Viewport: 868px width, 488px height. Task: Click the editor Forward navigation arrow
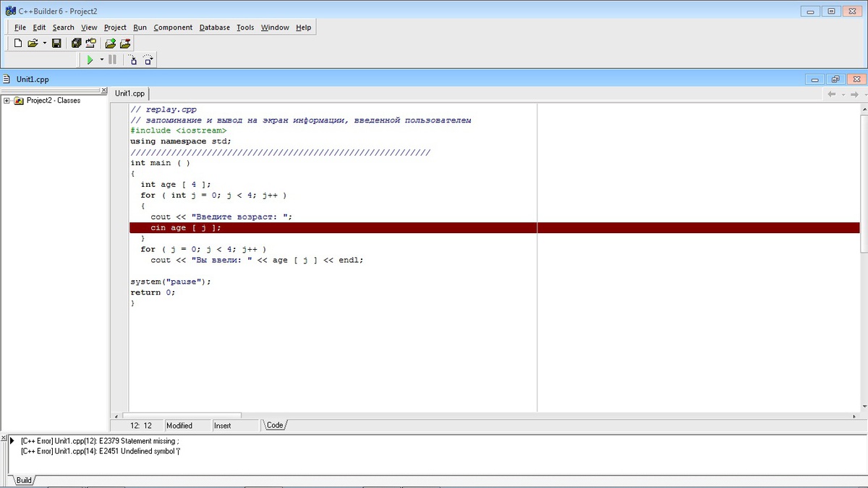pyautogui.click(x=855, y=94)
